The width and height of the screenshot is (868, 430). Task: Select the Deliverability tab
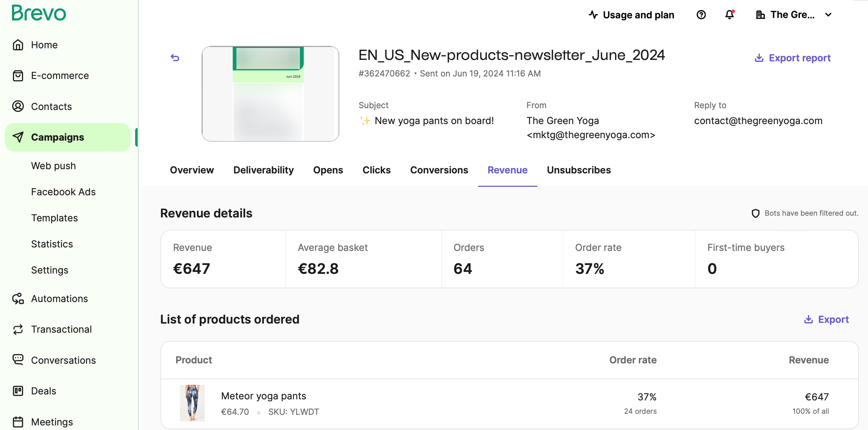[x=263, y=170]
